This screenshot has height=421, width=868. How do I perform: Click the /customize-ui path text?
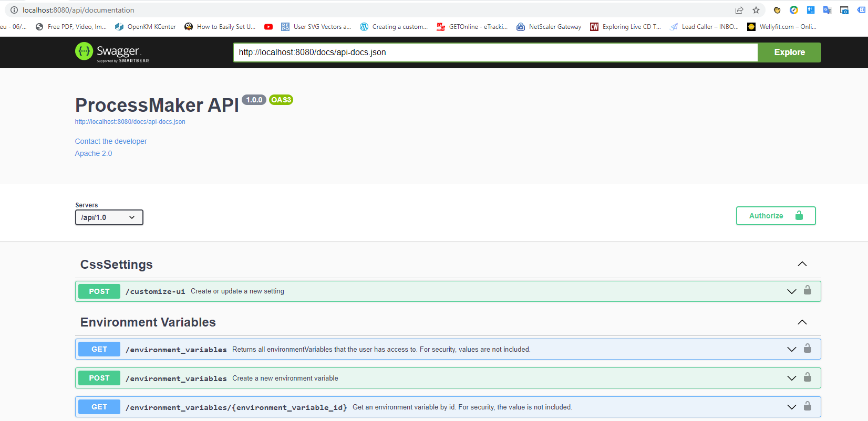155,291
